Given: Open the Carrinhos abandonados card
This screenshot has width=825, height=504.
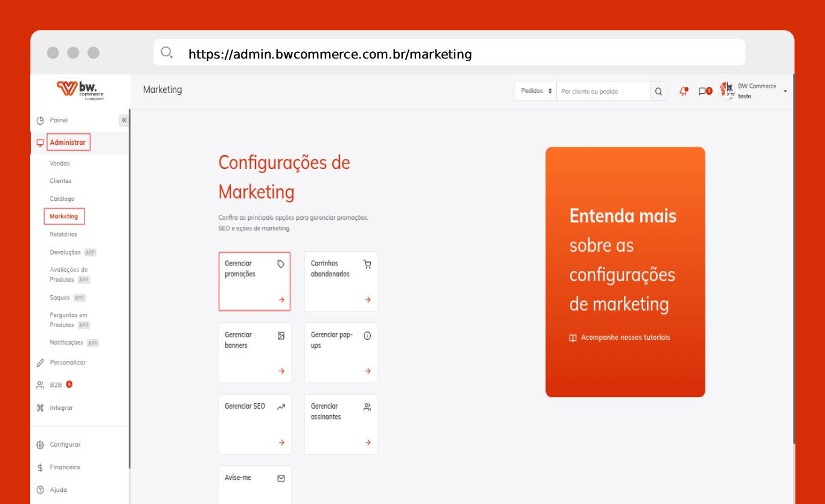Looking at the screenshot, I should (341, 281).
